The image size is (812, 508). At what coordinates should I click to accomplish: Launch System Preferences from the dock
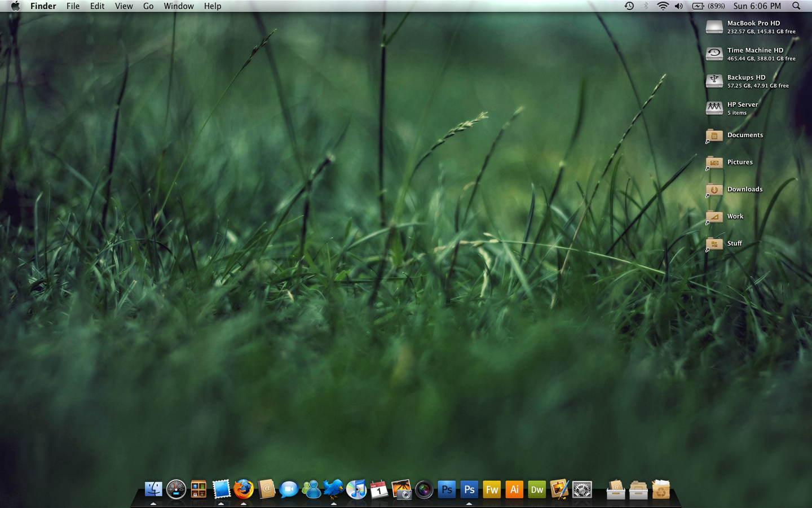tap(582, 489)
